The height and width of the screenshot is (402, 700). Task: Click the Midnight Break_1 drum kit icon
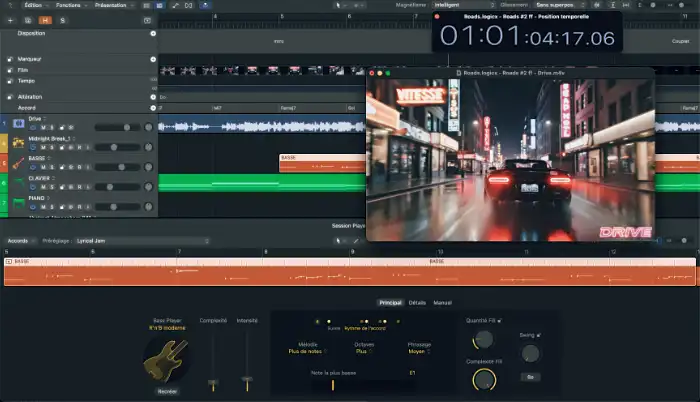(18, 143)
